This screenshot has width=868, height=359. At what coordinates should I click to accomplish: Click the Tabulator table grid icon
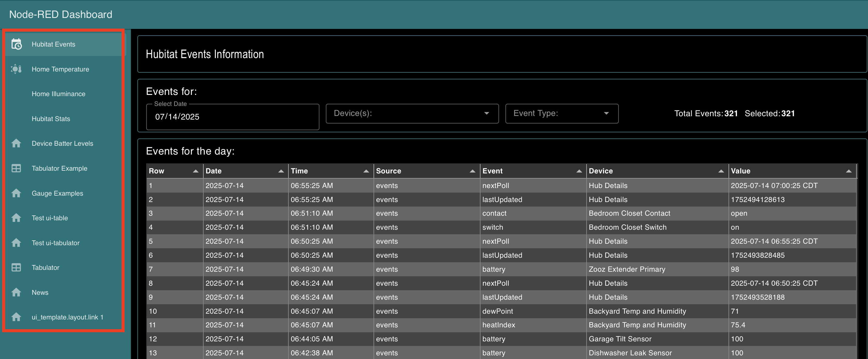[16, 267]
